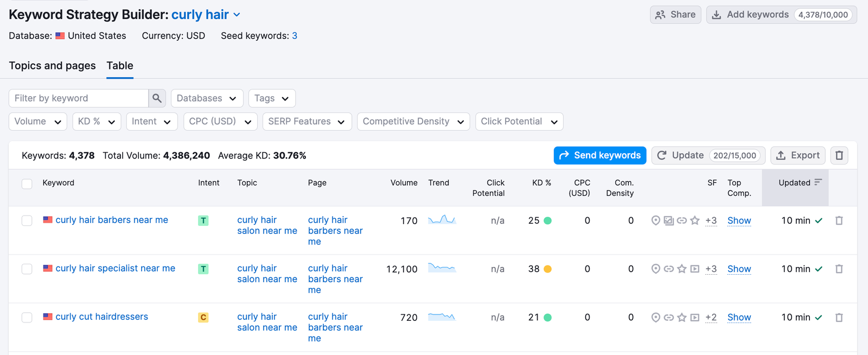Screen dimensions: 868x355
Task: Click the bulk delete trash icon
Action: click(839, 156)
